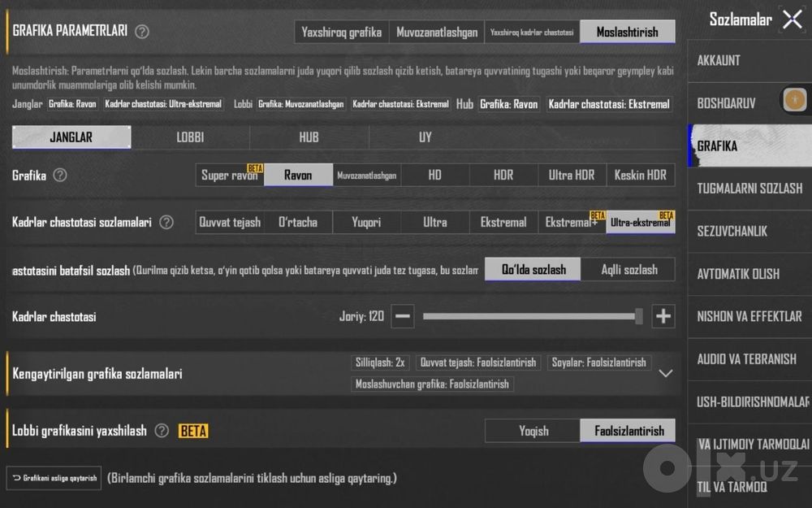Expand Kengaytirilgan grafika sozlamalari chevron
The width and height of the screenshot is (812, 508).
point(666,373)
